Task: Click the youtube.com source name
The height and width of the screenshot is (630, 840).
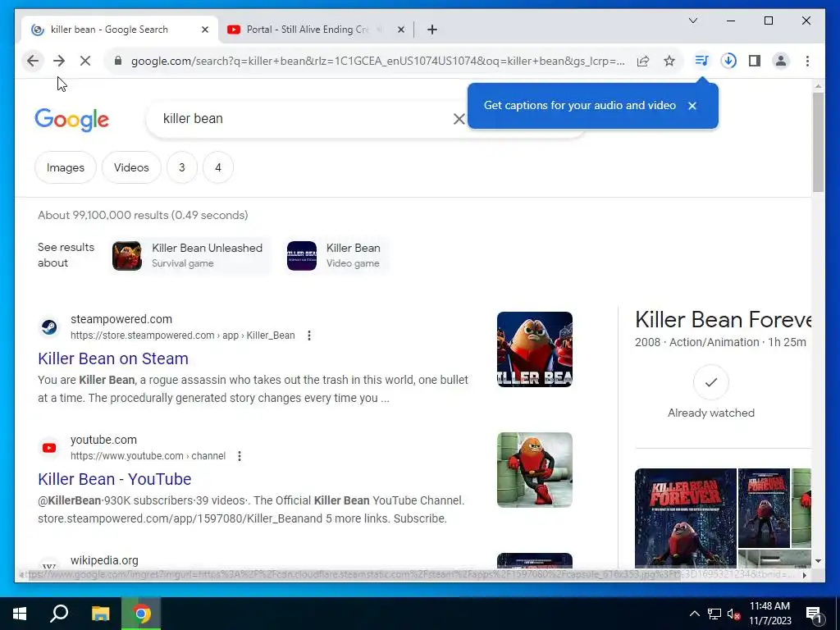Action: (x=103, y=440)
